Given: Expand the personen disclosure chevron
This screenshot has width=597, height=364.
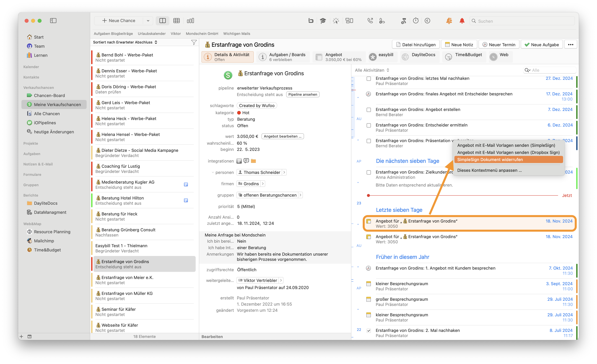Looking at the screenshot, I should 213,172.
